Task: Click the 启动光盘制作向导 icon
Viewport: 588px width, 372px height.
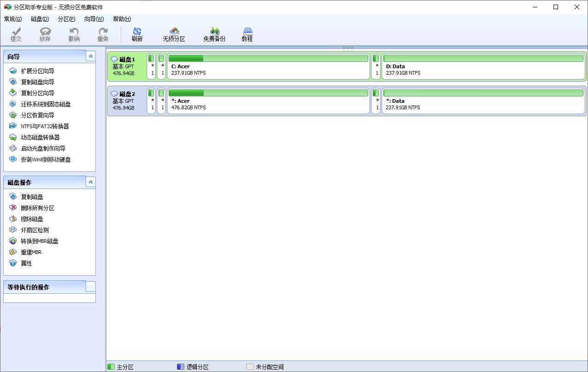Action: point(13,148)
